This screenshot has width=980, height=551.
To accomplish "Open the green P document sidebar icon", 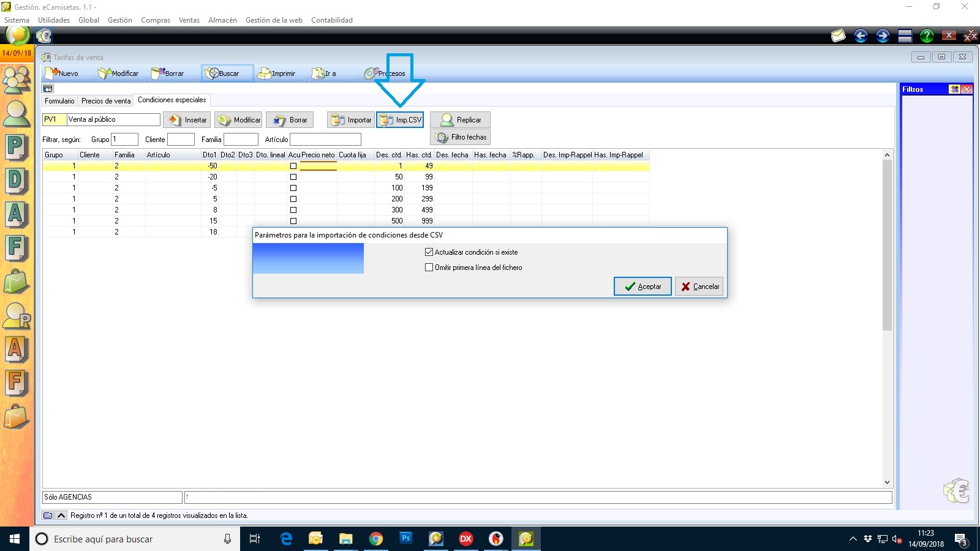I will point(17,148).
